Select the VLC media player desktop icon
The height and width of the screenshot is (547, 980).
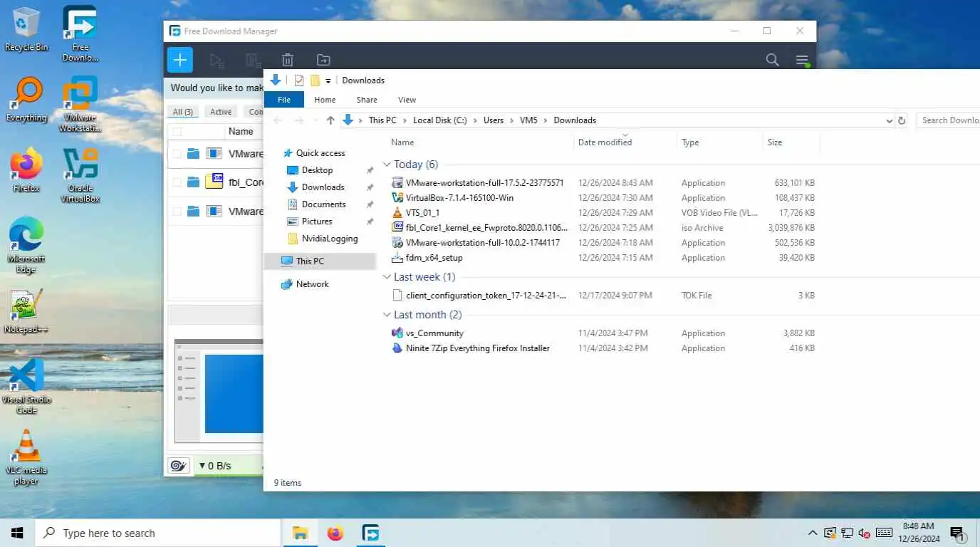(26, 457)
